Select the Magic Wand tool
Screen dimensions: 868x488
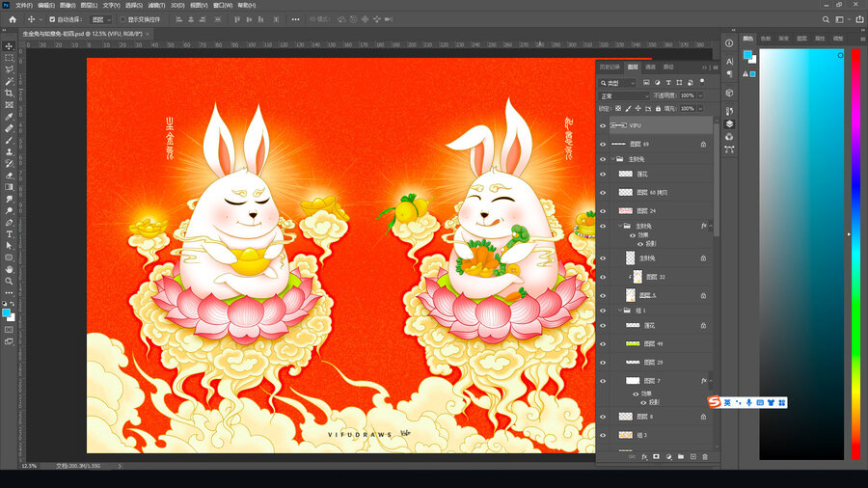pyautogui.click(x=9, y=81)
